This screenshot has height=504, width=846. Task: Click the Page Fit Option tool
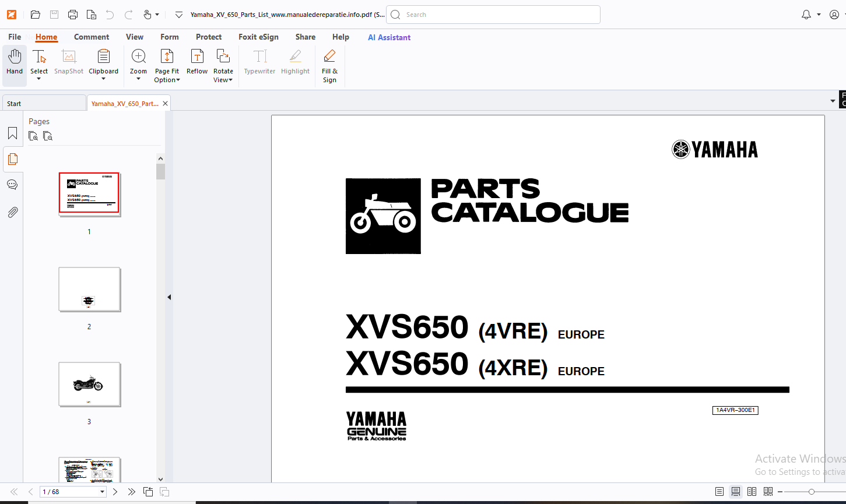point(167,65)
